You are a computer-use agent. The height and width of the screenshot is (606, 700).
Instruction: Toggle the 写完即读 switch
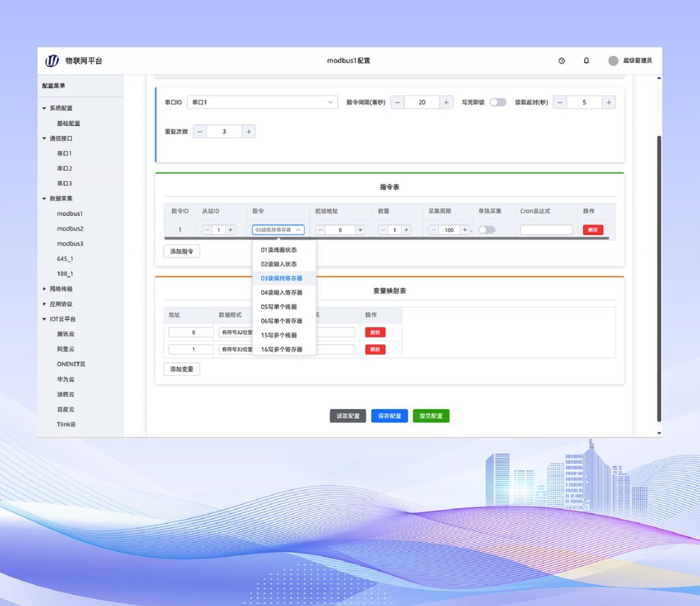pyautogui.click(x=498, y=102)
